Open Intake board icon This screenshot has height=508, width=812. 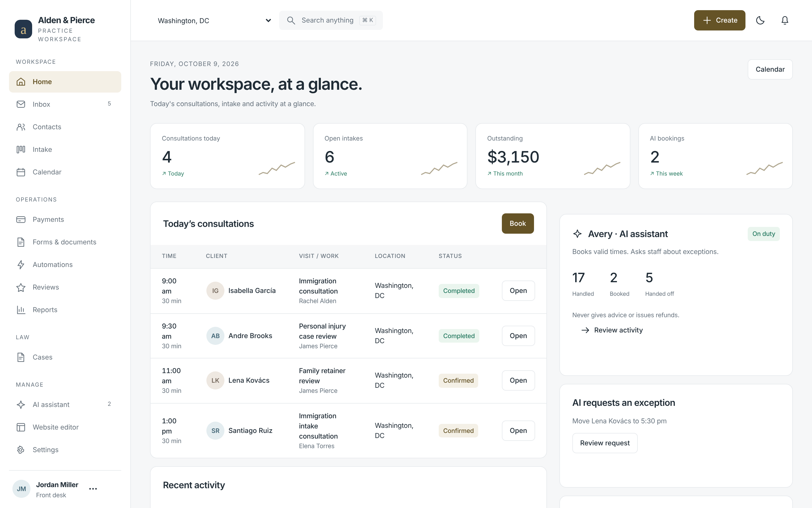(21, 150)
